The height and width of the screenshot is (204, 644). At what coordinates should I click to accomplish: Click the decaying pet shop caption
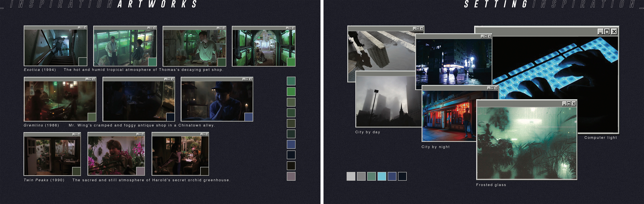pos(144,70)
